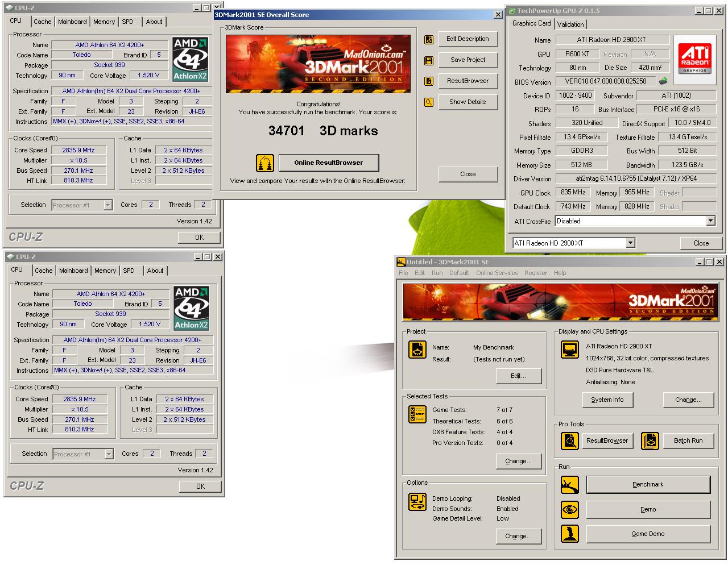Switch to the Cache tab in the upper CPU-Z window
The image size is (728, 582).
[x=43, y=22]
